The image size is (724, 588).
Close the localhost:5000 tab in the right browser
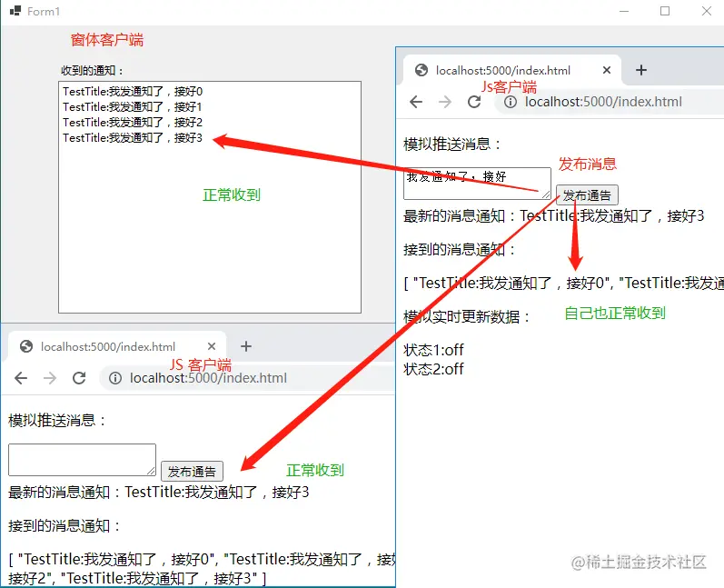pyautogui.click(x=607, y=70)
